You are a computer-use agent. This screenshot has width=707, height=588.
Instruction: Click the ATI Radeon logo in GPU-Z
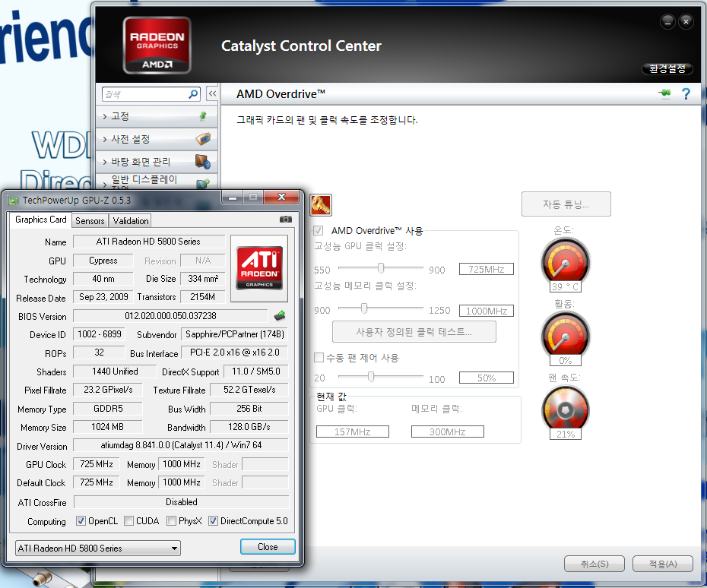click(x=259, y=268)
